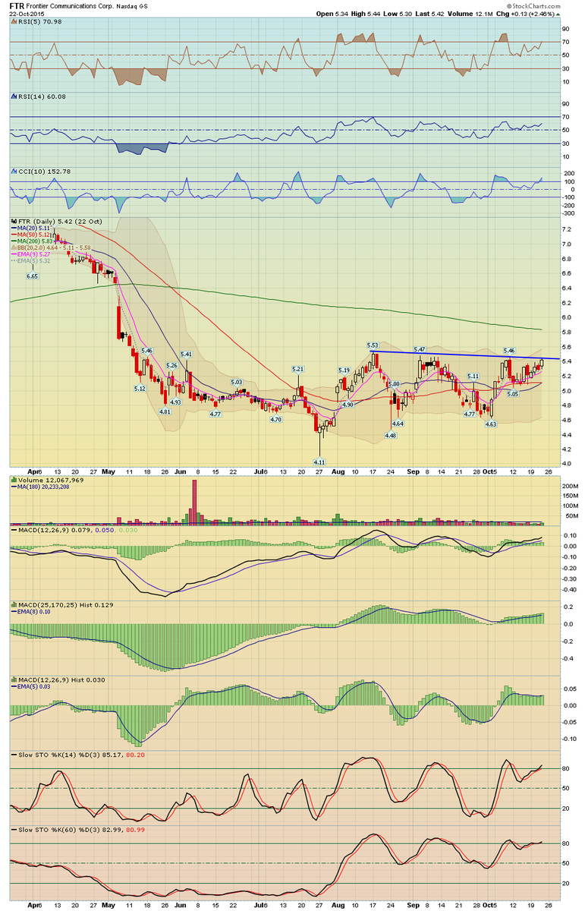The image size is (588, 911).
Task: Click the 5.46 high annotation in May
Action: pyautogui.click(x=147, y=351)
